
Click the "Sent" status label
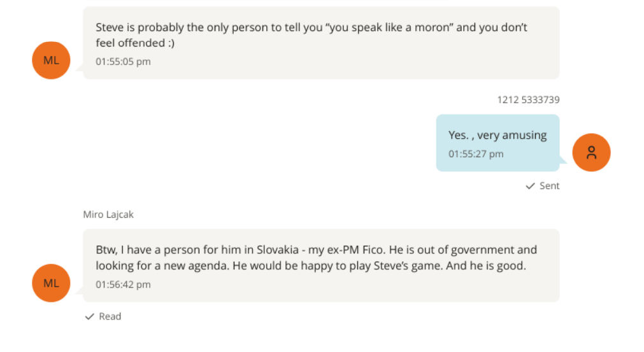click(549, 186)
